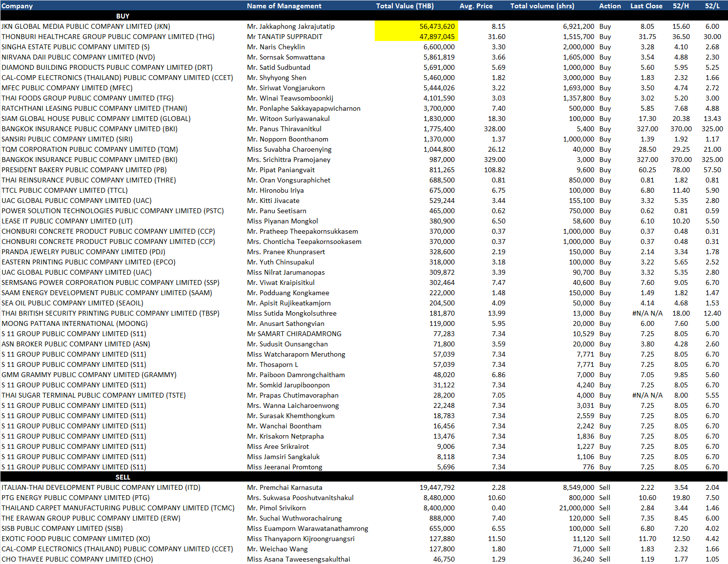Select Mr. Shyhyong Shen cell
This screenshot has height=564, width=728.
(x=277, y=78)
